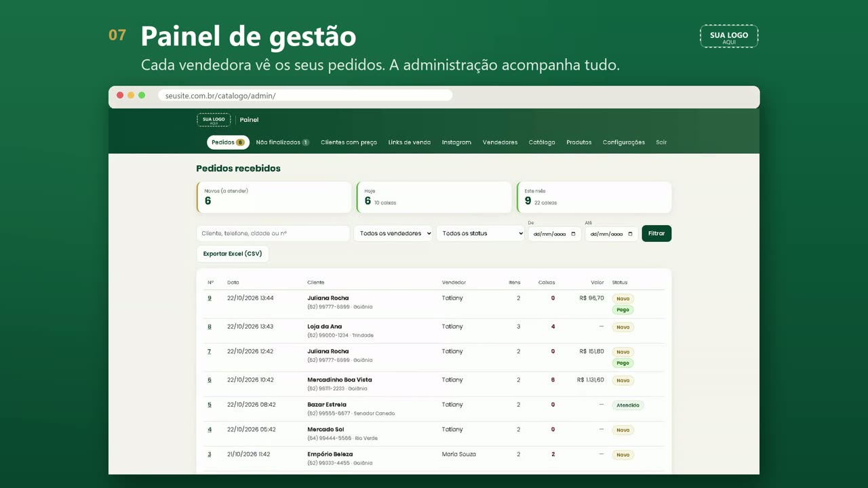
Task: Open Configurações in the navigation
Action: pos(624,142)
